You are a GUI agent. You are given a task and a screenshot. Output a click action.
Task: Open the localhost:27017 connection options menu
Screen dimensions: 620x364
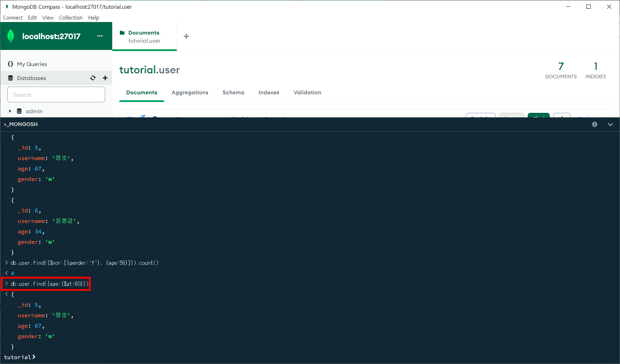click(x=100, y=36)
